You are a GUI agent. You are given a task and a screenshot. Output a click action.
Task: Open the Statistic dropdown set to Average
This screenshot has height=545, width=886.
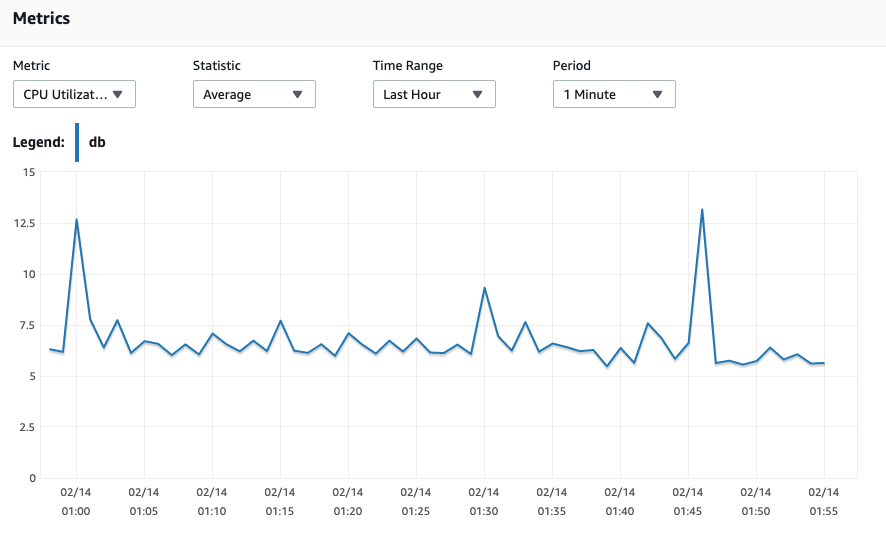[254, 94]
